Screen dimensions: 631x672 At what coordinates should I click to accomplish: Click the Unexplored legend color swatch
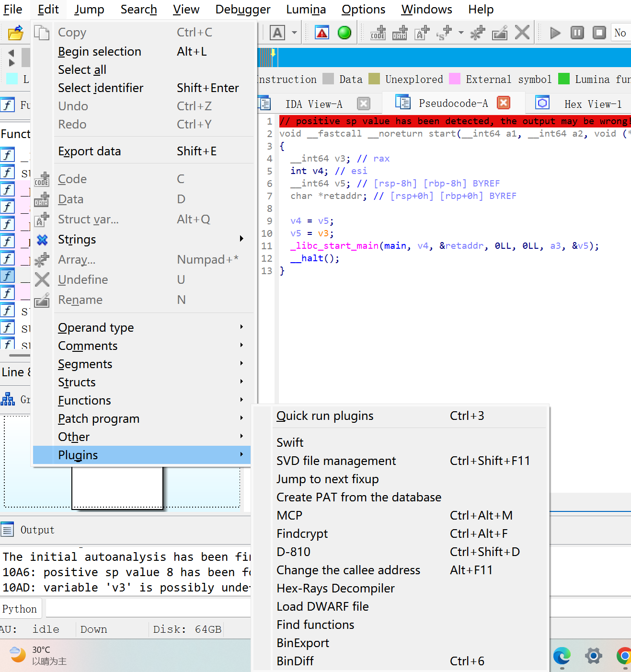point(374,79)
